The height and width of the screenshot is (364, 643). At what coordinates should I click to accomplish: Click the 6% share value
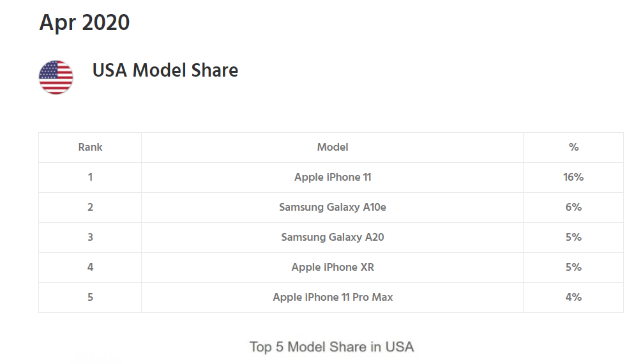point(573,207)
